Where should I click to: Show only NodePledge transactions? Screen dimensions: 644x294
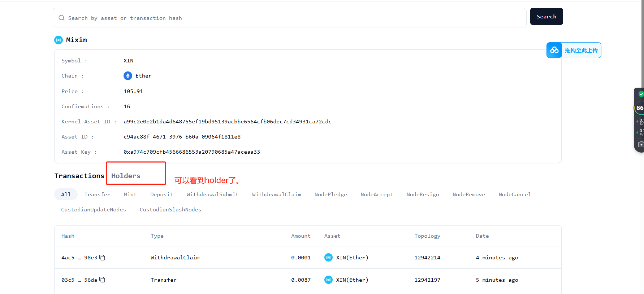click(330, 194)
